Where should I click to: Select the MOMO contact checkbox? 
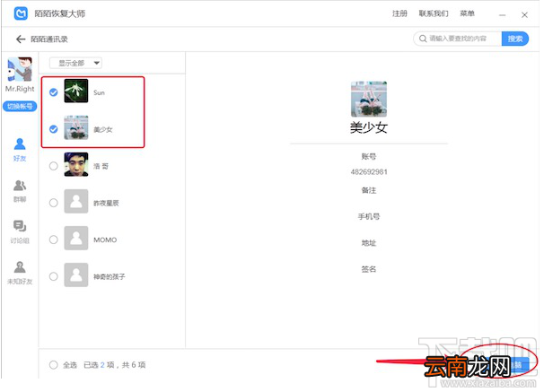pos(54,240)
